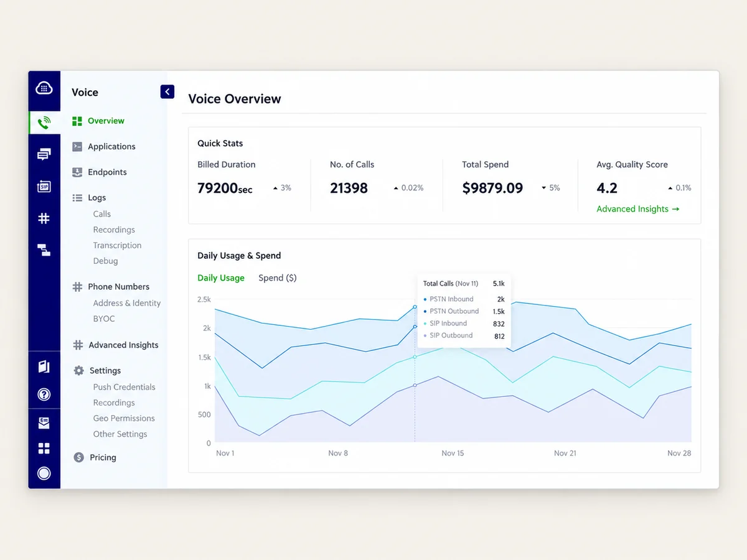The height and width of the screenshot is (560, 747).
Task: Open Logs section label
Action: (x=96, y=198)
